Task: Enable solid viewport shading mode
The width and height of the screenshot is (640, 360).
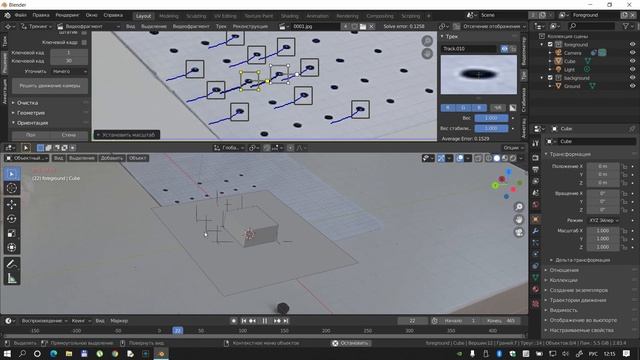Action: pos(496,158)
